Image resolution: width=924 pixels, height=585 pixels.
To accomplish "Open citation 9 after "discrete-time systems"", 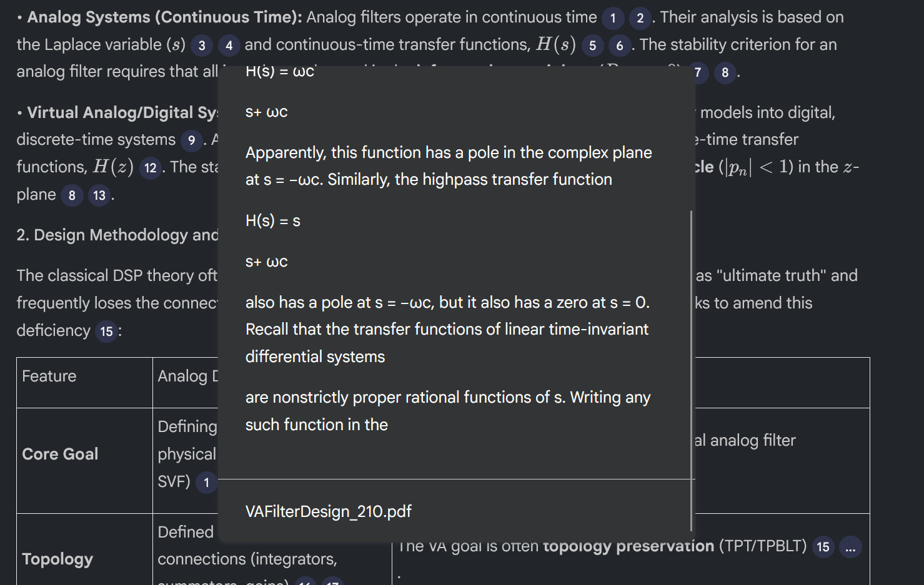I will [x=191, y=140].
